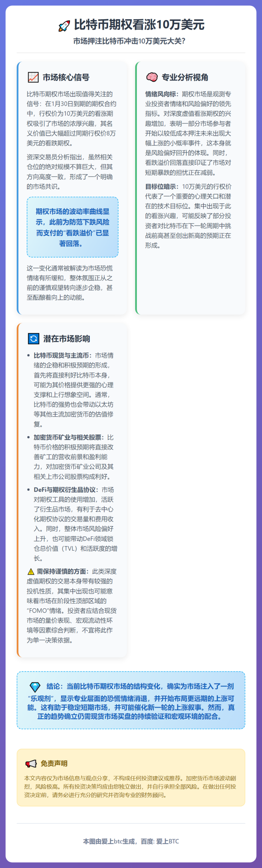Click the main title 比特币期权看涨10万美元
The image size is (262, 868).
139,25
